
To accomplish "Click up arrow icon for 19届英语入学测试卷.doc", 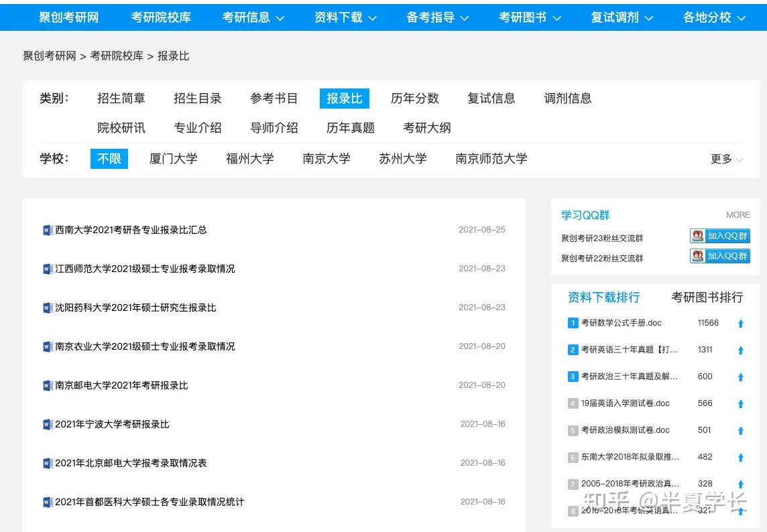I will [x=741, y=404].
